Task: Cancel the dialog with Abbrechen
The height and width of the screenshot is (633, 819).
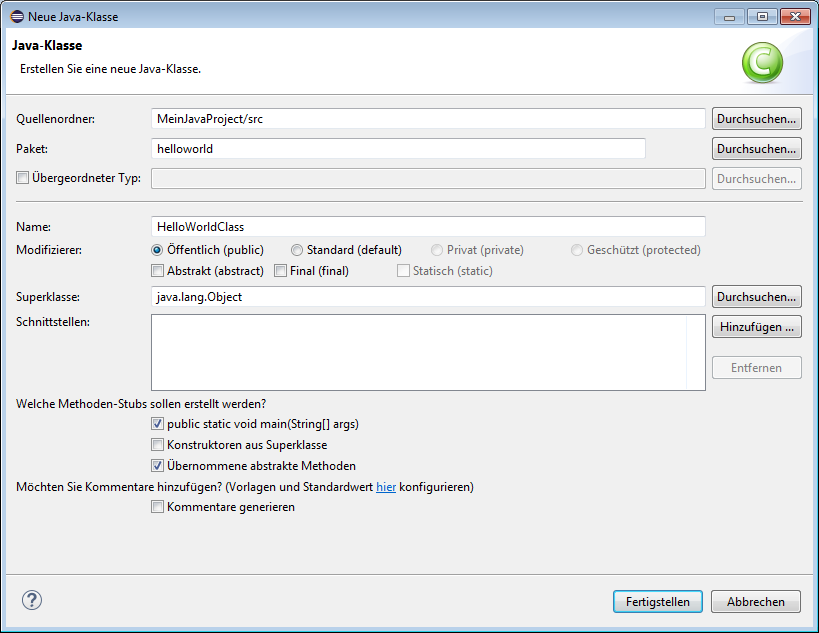Action: (x=755, y=602)
